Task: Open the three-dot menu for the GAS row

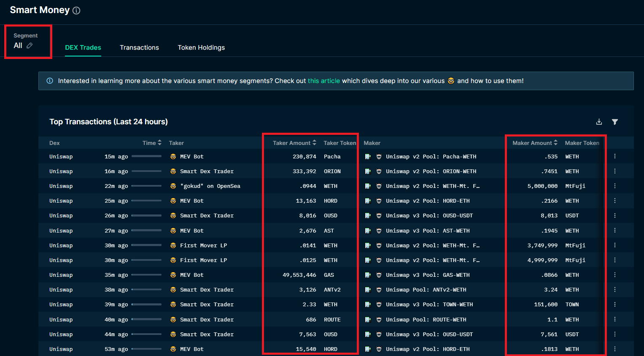Action: (x=615, y=275)
